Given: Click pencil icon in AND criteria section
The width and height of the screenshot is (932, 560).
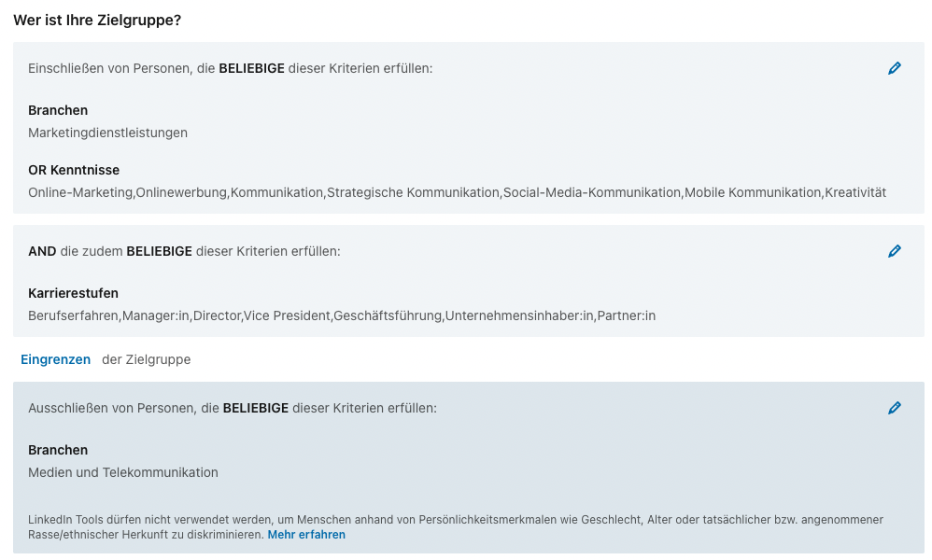Looking at the screenshot, I should (x=894, y=251).
